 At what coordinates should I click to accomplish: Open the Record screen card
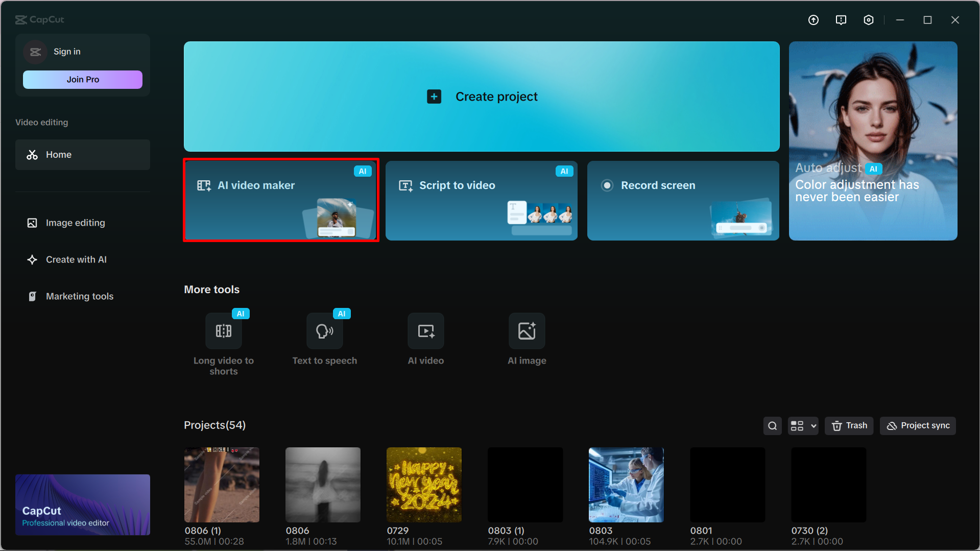(x=683, y=201)
